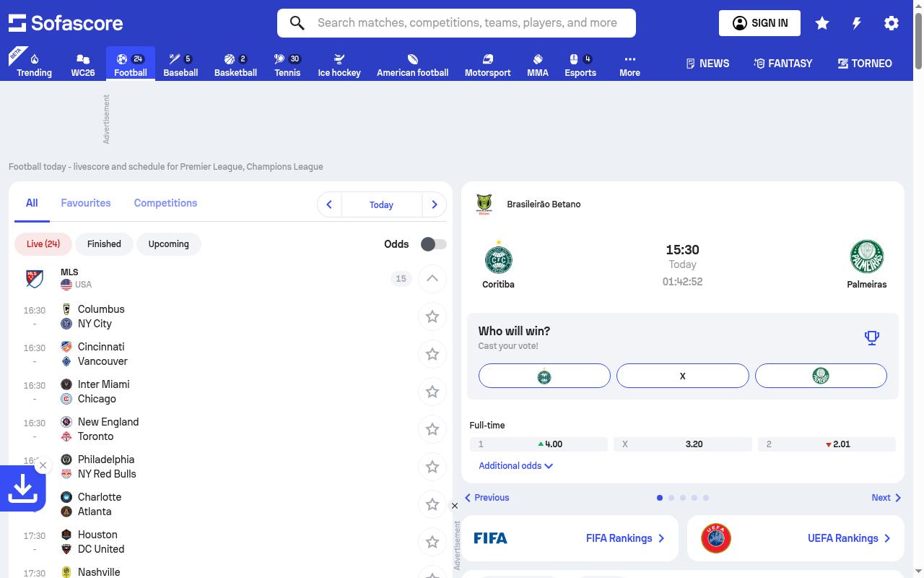Vote for Coritiba to win
This screenshot has height=578, width=924.
click(544, 376)
